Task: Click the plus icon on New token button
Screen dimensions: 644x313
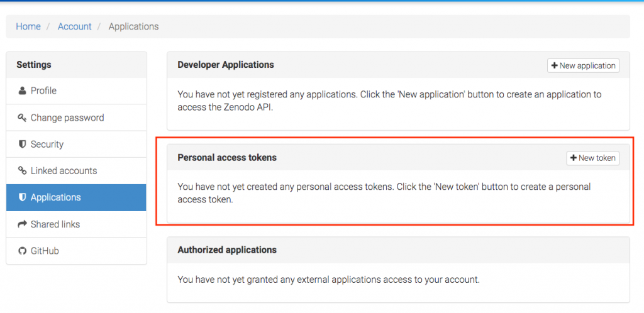Action: (574, 158)
